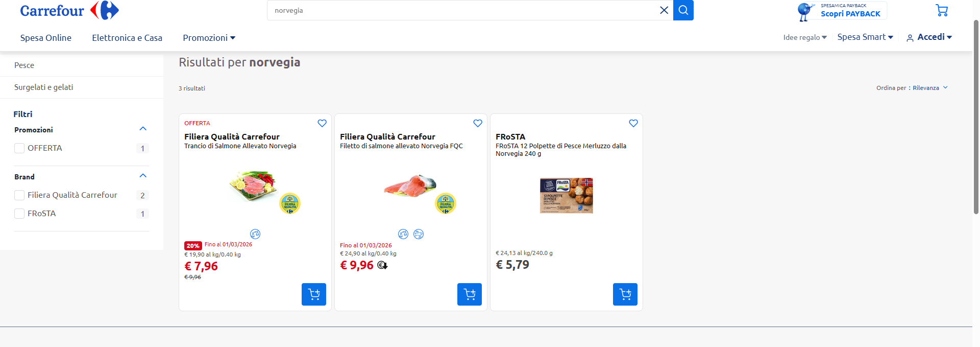Check Filiera Qualità Carrefour brand filter
The width and height of the screenshot is (980, 347).
tap(19, 195)
